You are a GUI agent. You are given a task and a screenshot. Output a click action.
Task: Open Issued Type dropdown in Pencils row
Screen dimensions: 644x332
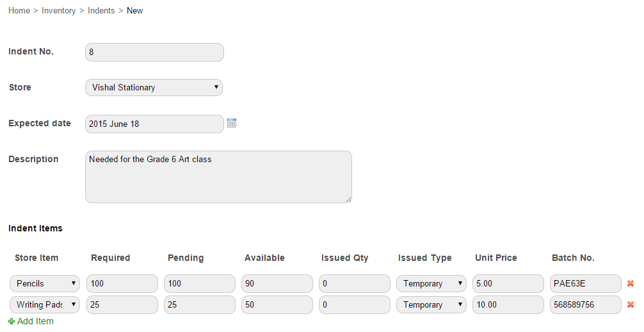tap(431, 283)
